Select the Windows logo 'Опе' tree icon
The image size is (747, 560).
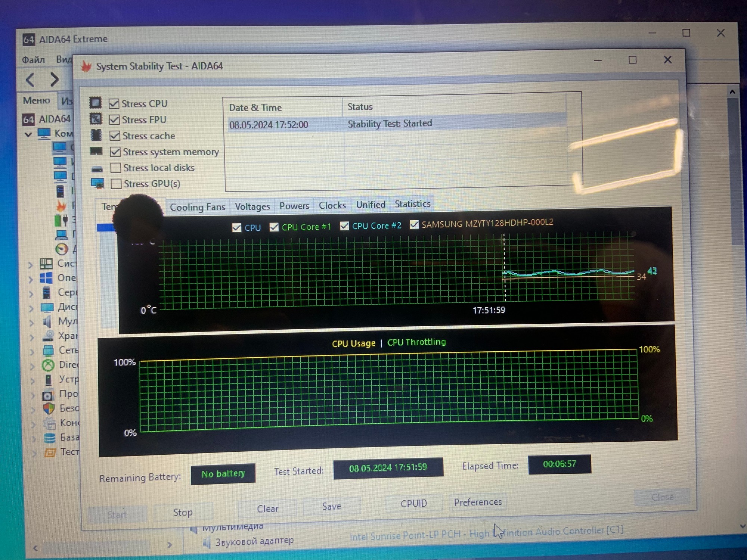coord(46,278)
